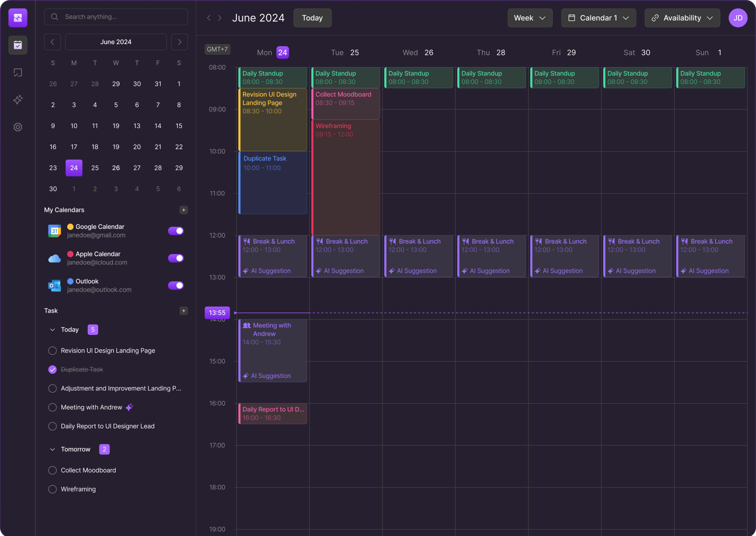This screenshot has height=536, width=756.
Task: Disable the Google Calendar toggle
Action: click(176, 231)
